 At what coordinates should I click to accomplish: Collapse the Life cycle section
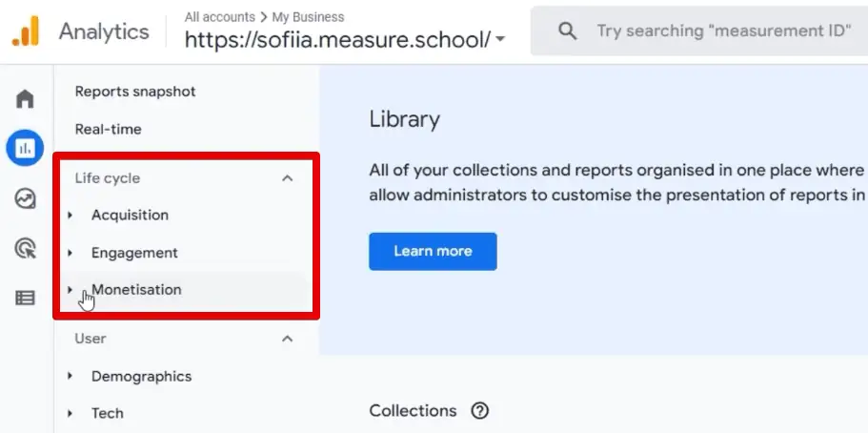[287, 178]
